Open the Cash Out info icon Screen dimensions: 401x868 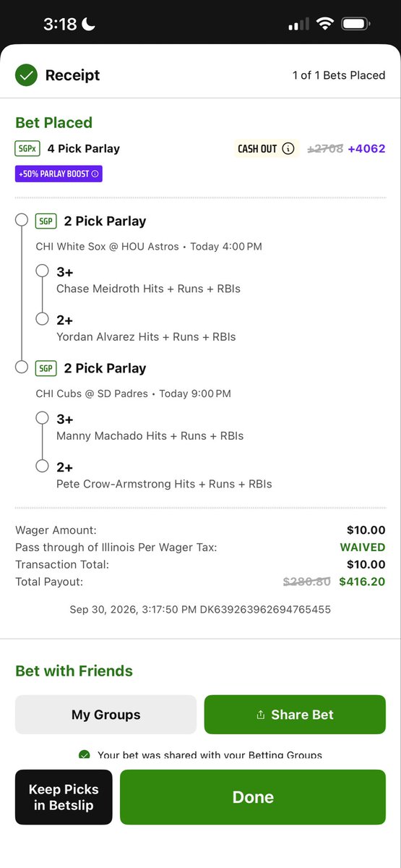(x=288, y=149)
